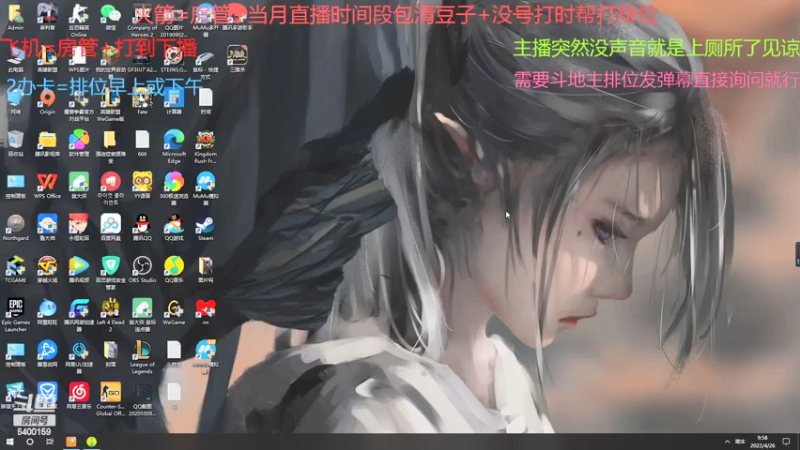
Task: Launch OBS Studio
Action: click(142, 269)
